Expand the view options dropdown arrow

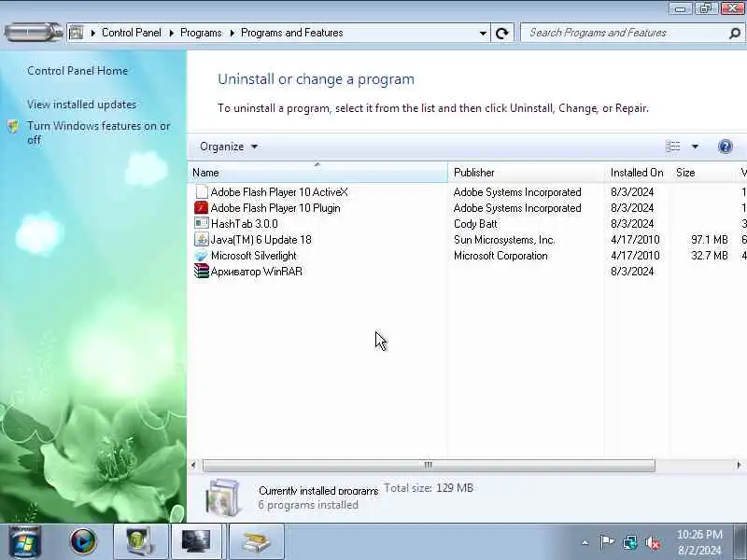click(x=695, y=147)
